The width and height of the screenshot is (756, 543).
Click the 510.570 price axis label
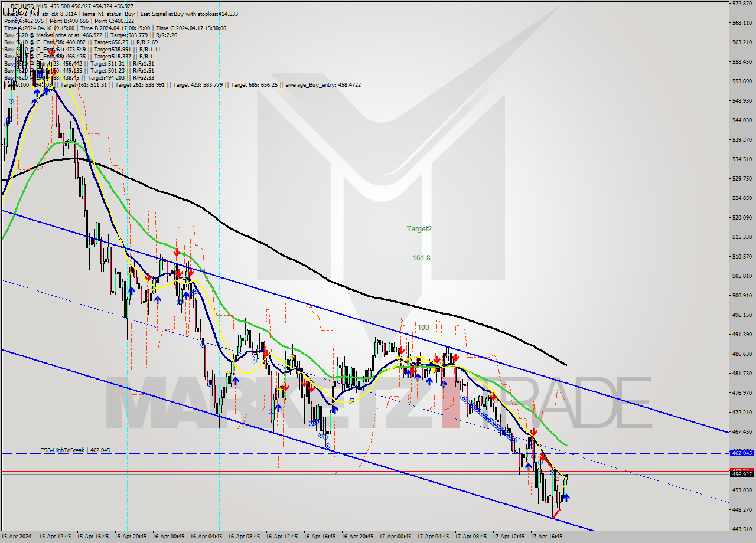pos(742,256)
